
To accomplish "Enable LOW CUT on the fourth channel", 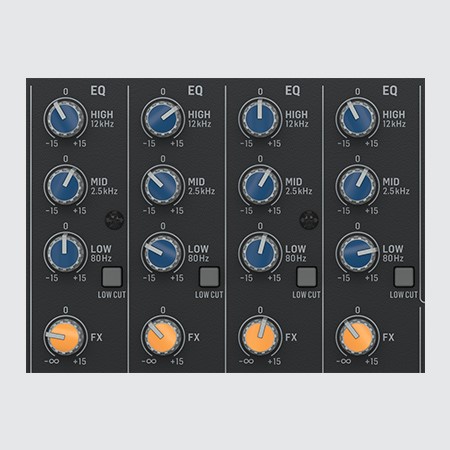I will (x=404, y=277).
